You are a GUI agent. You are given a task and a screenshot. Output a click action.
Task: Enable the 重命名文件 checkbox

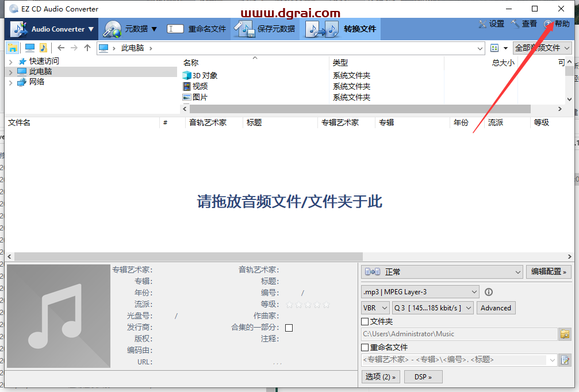click(365, 347)
